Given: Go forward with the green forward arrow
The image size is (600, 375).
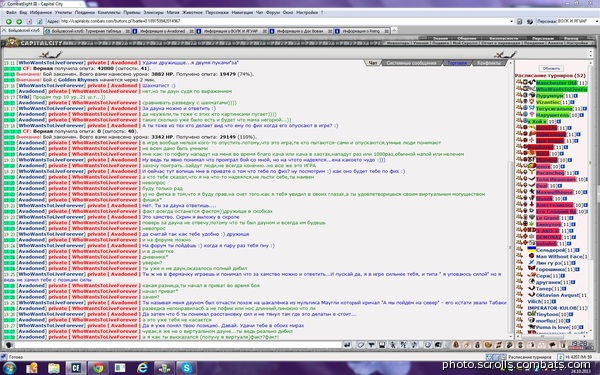Looking at the screenshot, I should (x=19, y=21).
